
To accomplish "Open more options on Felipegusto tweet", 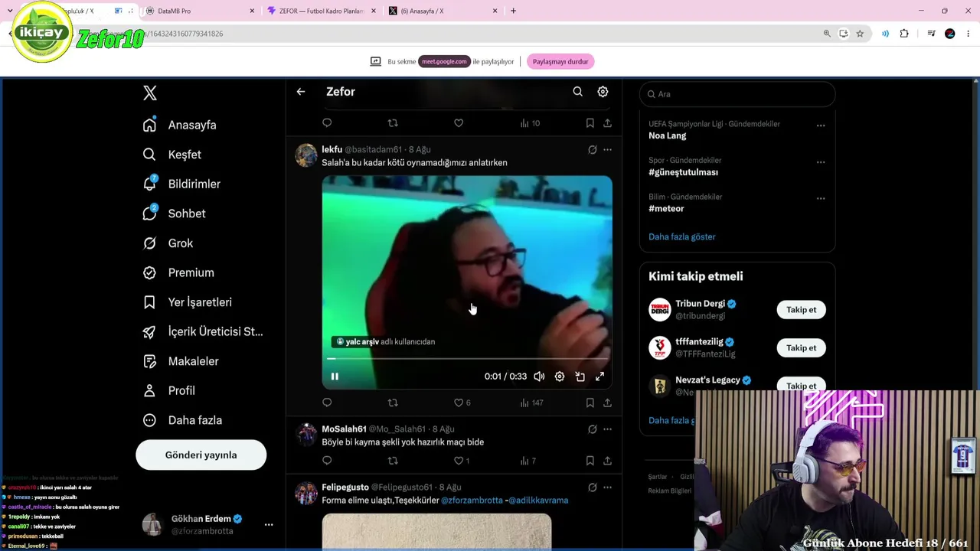I will (x=608, y=487).
